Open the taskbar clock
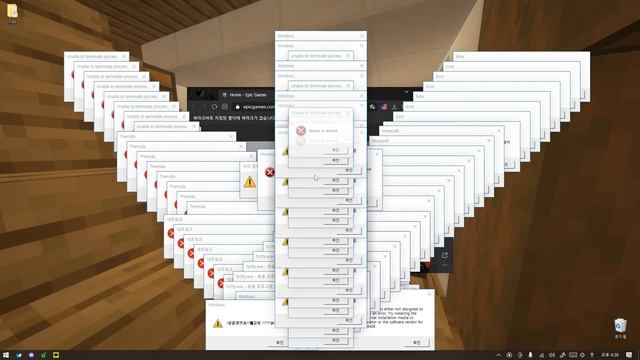This screenshot has width=640, height=360. 610,355
